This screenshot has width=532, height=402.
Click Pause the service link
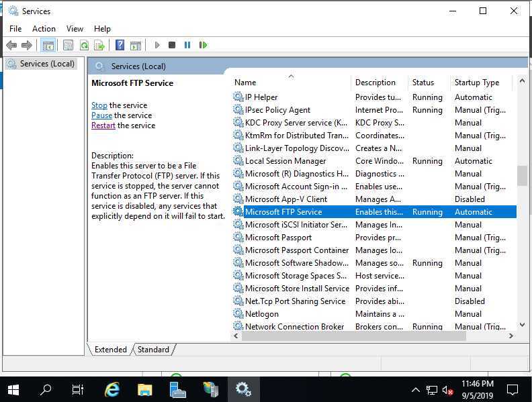click(x=101, y=115)
